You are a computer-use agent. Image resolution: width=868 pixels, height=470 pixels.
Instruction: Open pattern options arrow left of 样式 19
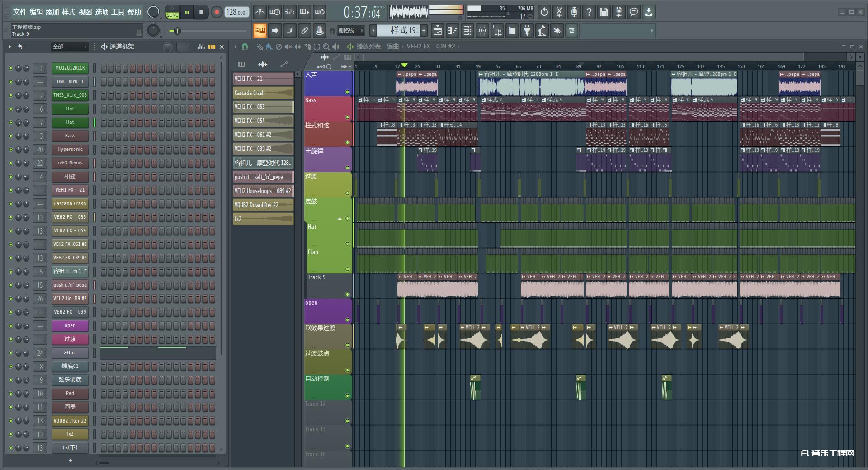coord(373,31)
